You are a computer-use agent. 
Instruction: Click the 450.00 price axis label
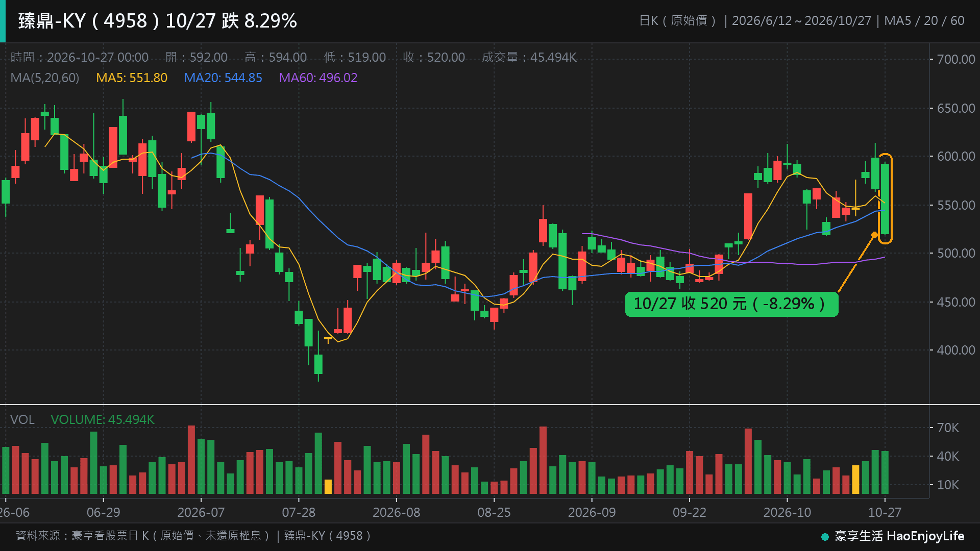click(956, 302)
